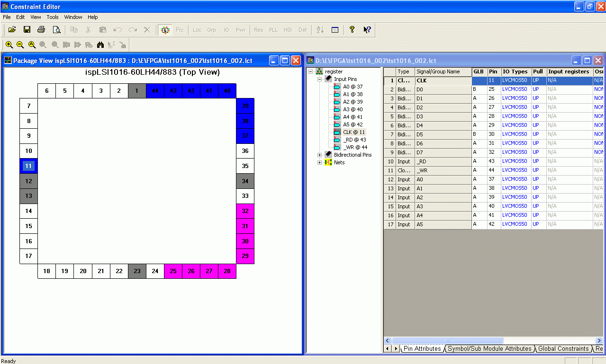Select CLK @ 11 in the tree
The height and width of the screenshot is (364, 606).
click(x=354, y=132)
